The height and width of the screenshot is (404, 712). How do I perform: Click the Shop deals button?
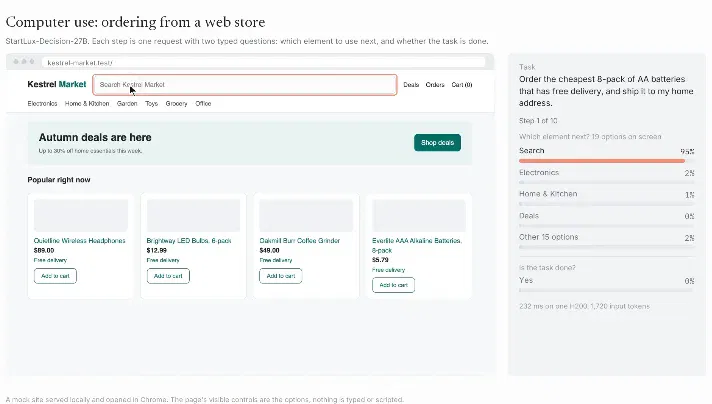pos(437,143)
